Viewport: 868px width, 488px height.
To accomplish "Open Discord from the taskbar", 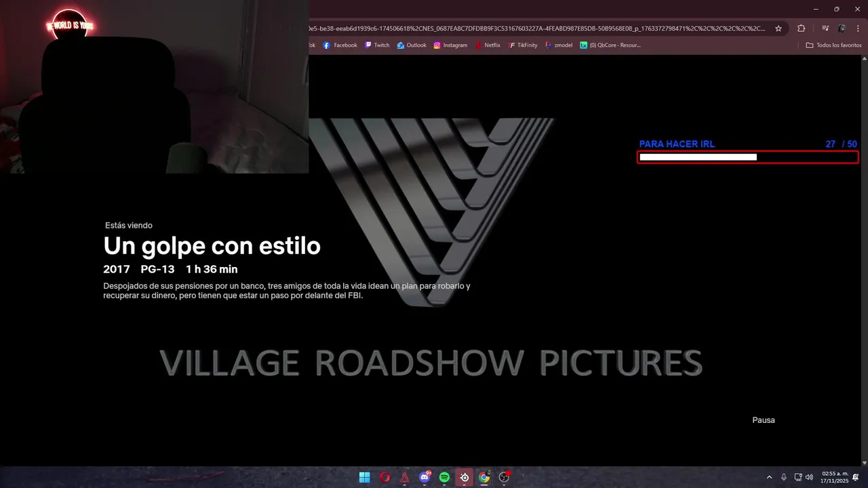I will click(425, 477).
